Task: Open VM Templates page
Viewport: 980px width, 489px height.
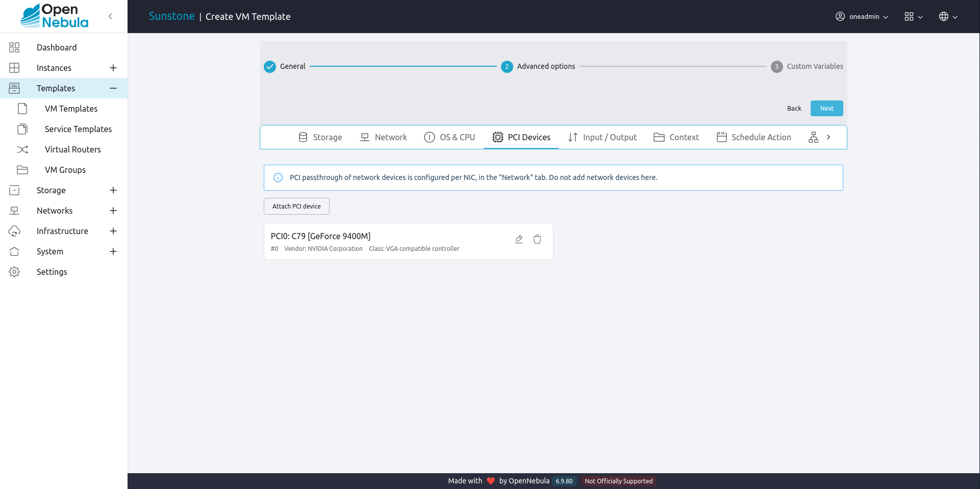Action: [71, 109]
